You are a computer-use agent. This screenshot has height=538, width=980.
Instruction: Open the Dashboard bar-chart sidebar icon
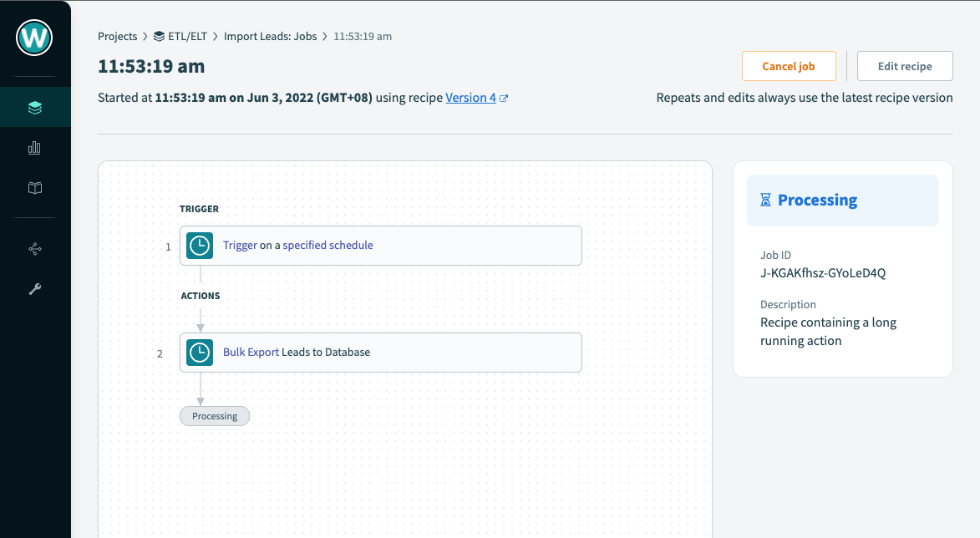click(34, 147)
